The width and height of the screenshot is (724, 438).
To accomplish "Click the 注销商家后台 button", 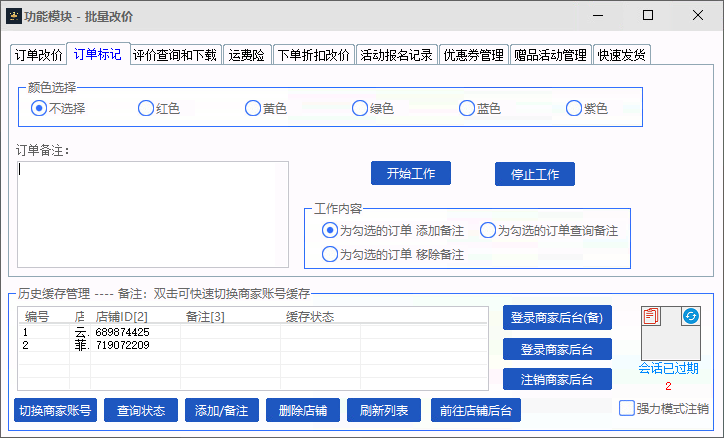I will pos(557,379).
